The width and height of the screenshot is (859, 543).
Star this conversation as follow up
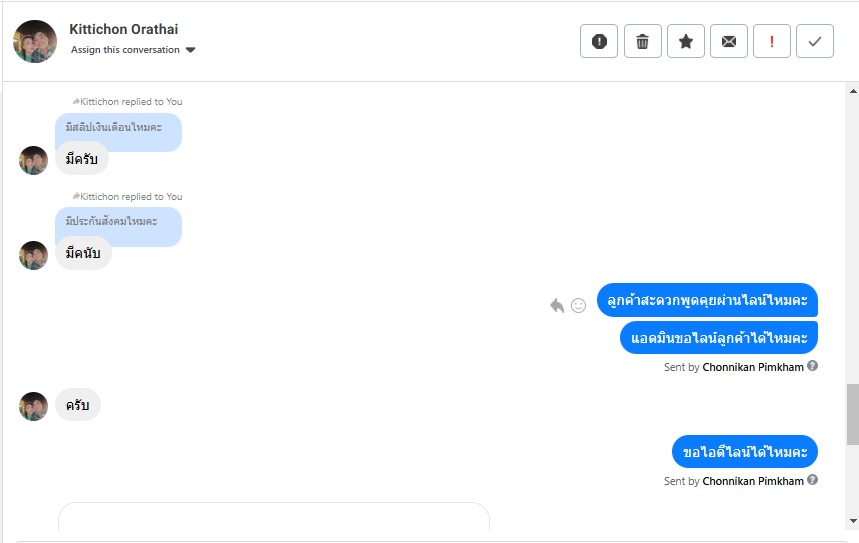coord(686,41)
